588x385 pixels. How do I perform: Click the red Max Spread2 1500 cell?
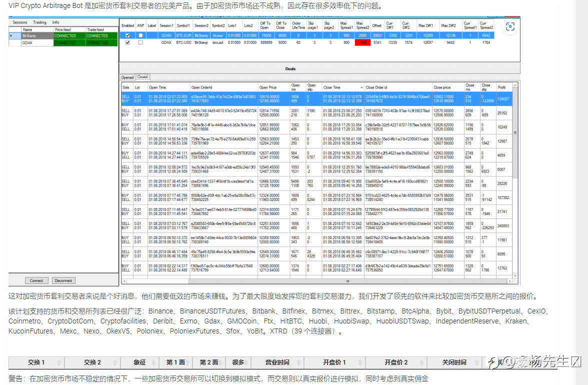362,42
